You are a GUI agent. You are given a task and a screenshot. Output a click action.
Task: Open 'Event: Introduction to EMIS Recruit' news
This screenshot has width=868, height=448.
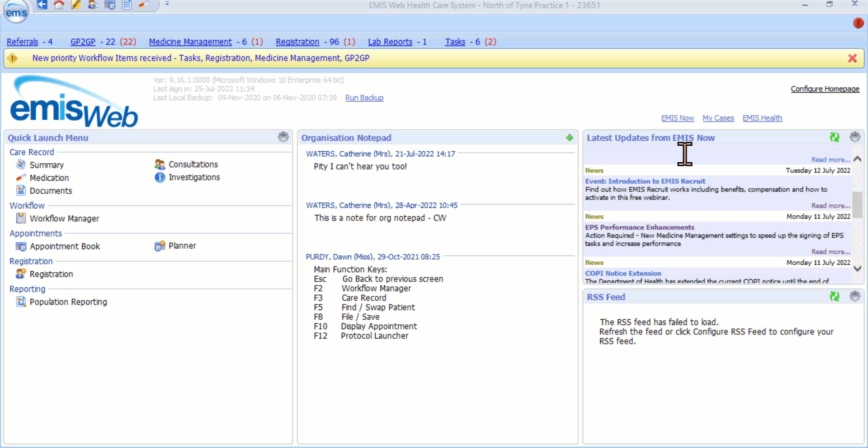(645, 181)
